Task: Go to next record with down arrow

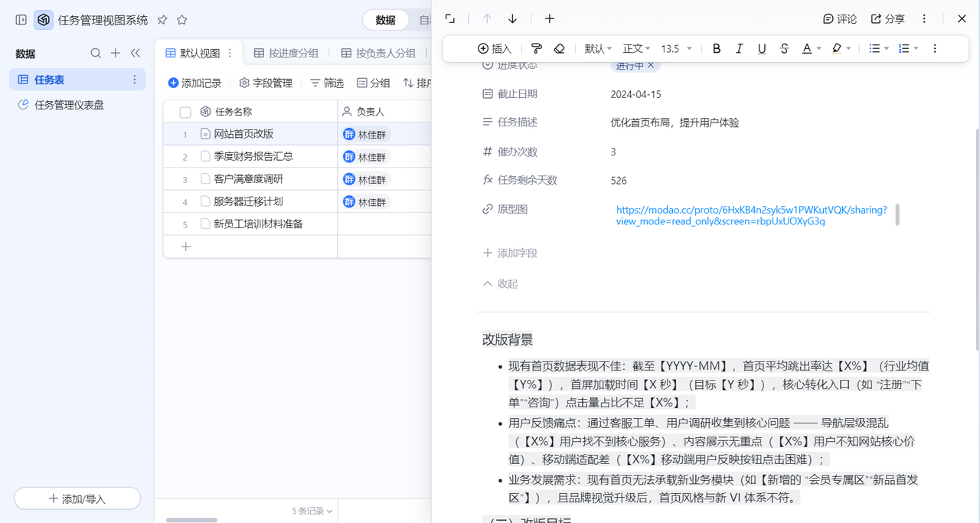Action: pyautogui.click(x=513, y=19)
